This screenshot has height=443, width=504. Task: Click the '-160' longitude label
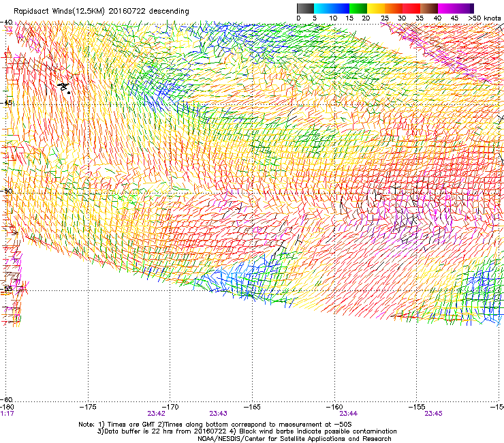pos(334,408)
